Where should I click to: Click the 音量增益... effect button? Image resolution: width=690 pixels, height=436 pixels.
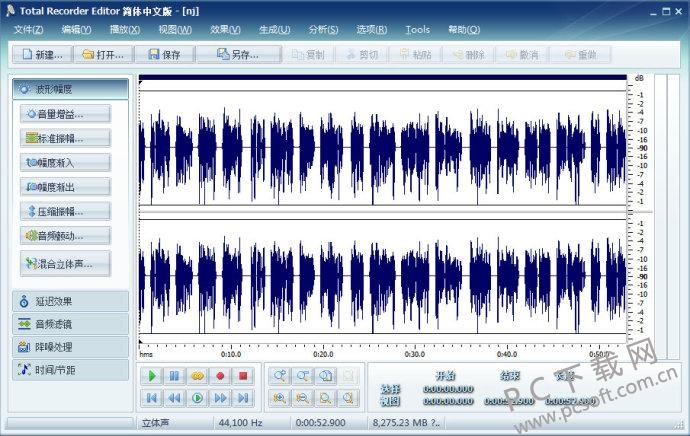(x=65, y=114)
